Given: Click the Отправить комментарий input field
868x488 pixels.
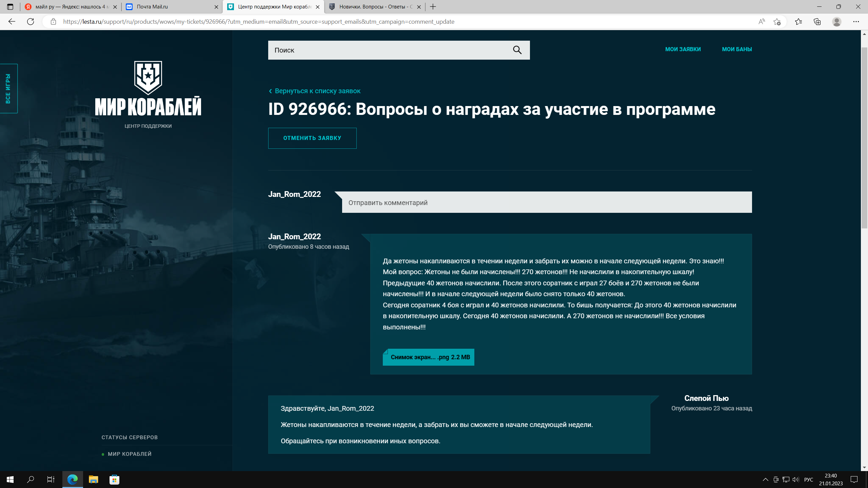Looking at the screenshot, I should (547, 202).
